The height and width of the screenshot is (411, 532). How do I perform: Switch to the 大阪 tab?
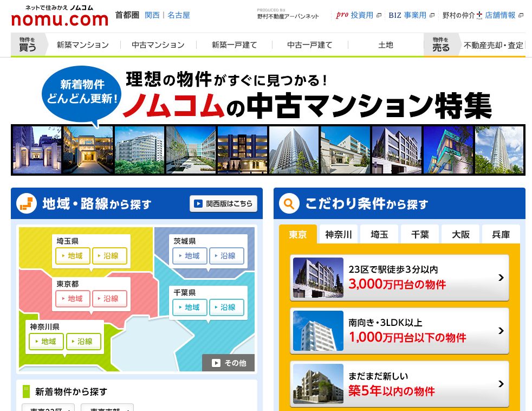point(460,234)
